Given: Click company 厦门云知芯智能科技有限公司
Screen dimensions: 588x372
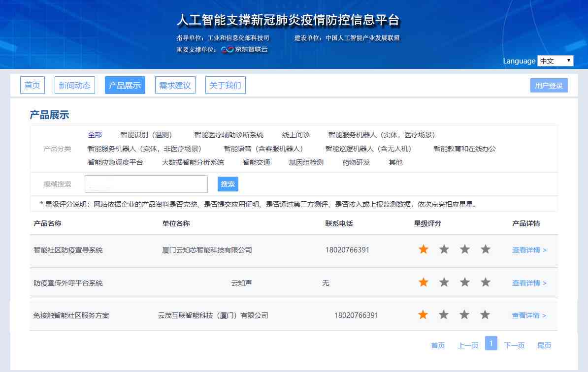Looking at the screenshot, I should coord(207,250).
